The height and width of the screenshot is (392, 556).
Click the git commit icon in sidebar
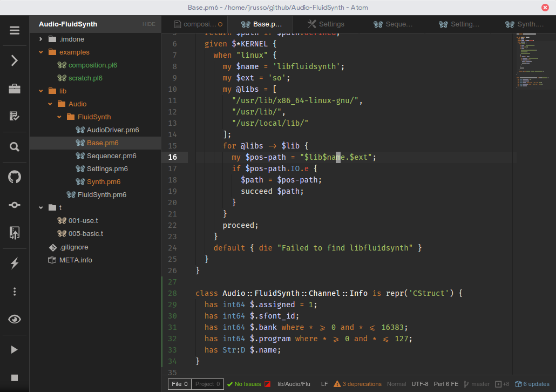click(x=15, y=205)
